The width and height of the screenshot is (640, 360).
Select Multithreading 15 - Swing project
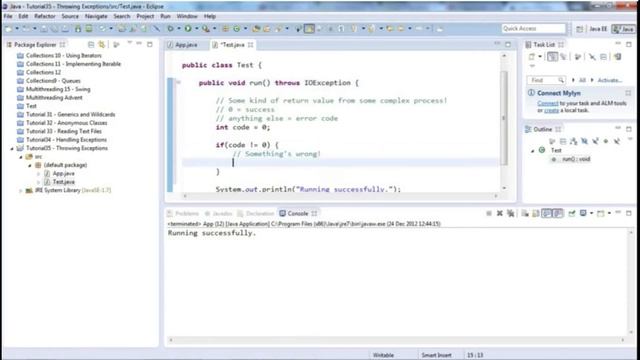click(58, 89)
